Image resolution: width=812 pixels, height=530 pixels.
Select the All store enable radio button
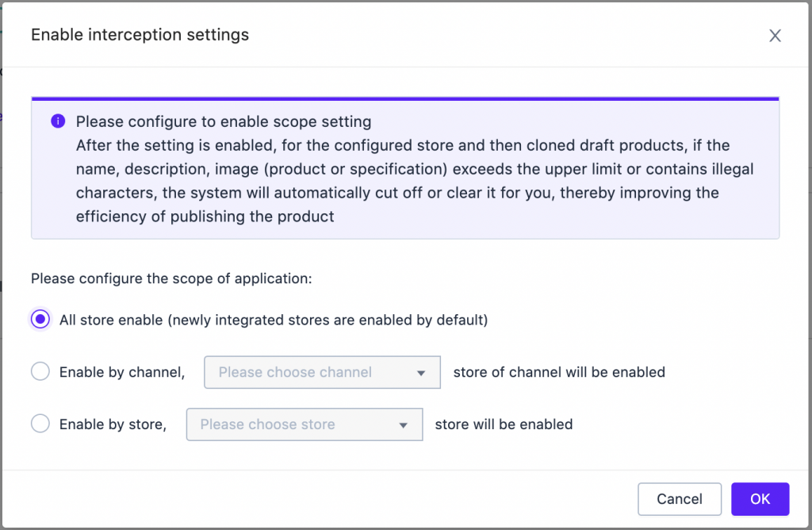click(40, 319)
